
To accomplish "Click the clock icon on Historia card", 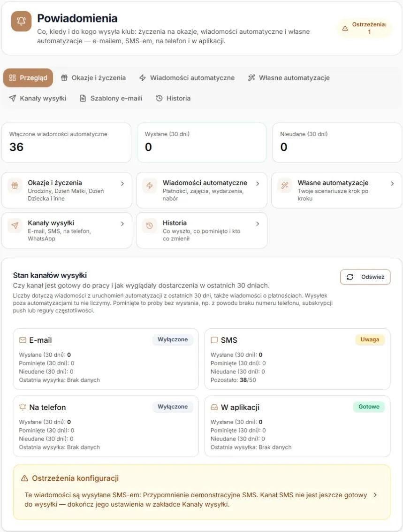I will [x=150, y=226].
